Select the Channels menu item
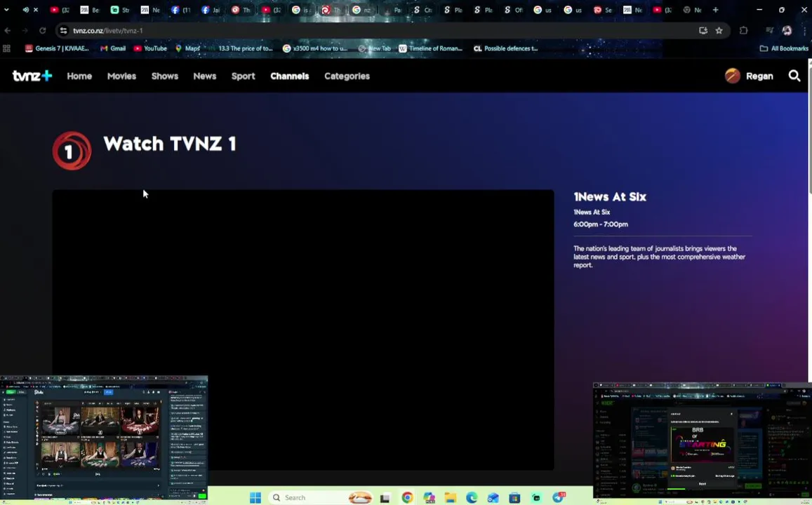The width and height of the screenshot is (812, 505). tap(289, 76)
